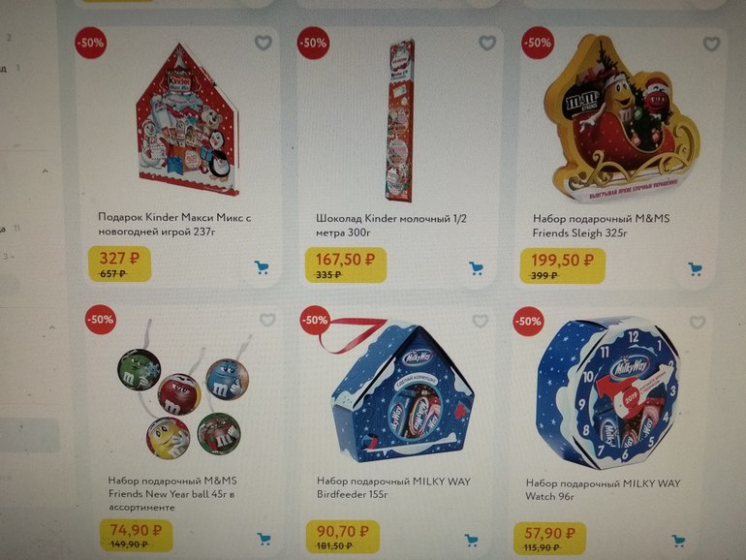Open Шоколад Kinder молочный 1/2 метра link
The image size is (746, 560).
(391, 225)
